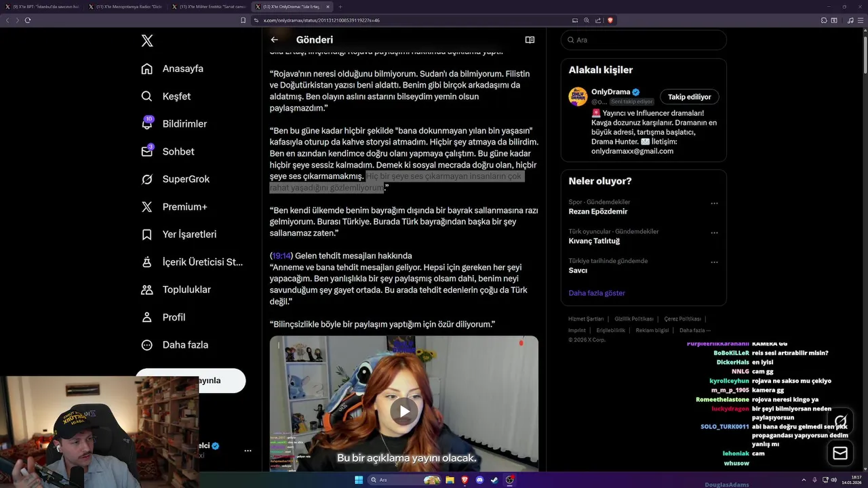Open İçerik Üreticisi Stüdyosu item
868x488 pixels.
(192, 262)
